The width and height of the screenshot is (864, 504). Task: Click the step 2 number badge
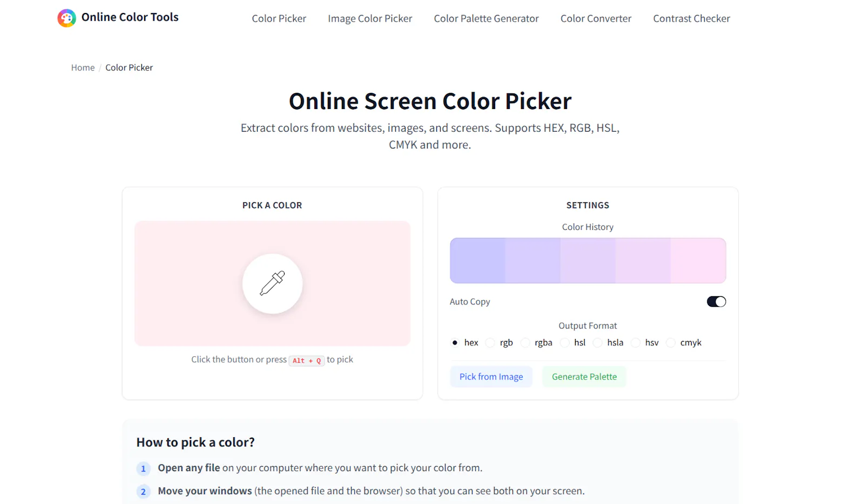pyautogui.click(x=143, y=492)
